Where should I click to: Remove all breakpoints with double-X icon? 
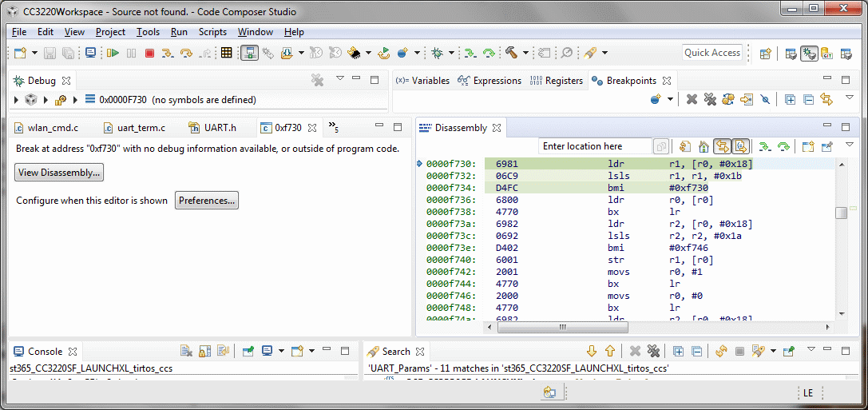[710, 99]
